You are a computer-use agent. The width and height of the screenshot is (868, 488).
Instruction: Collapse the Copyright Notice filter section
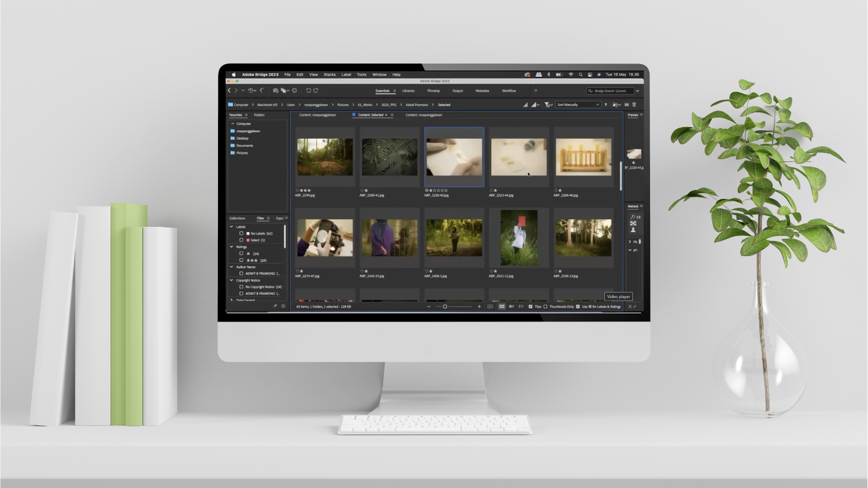231,280
